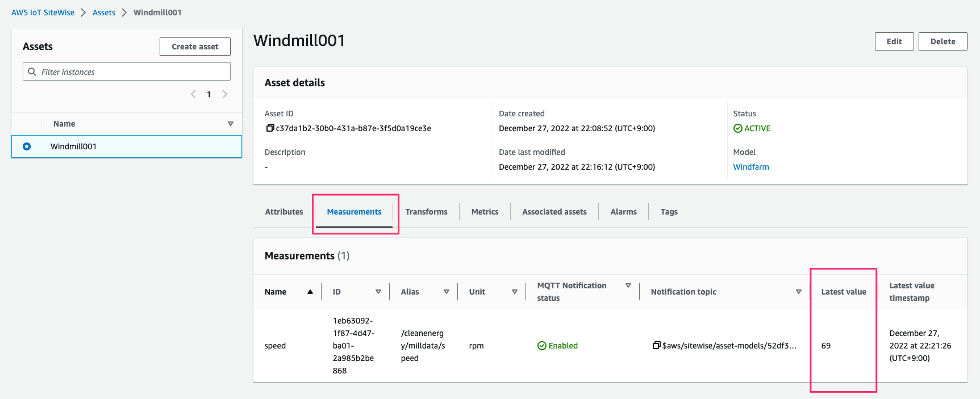Click the ACTIVE status check icon

(x=738, y=128)
